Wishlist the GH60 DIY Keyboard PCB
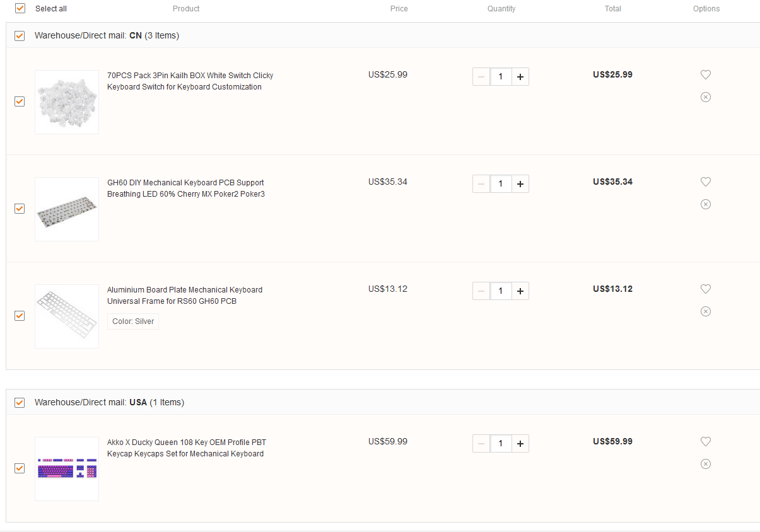 click(x=706, y=182)
